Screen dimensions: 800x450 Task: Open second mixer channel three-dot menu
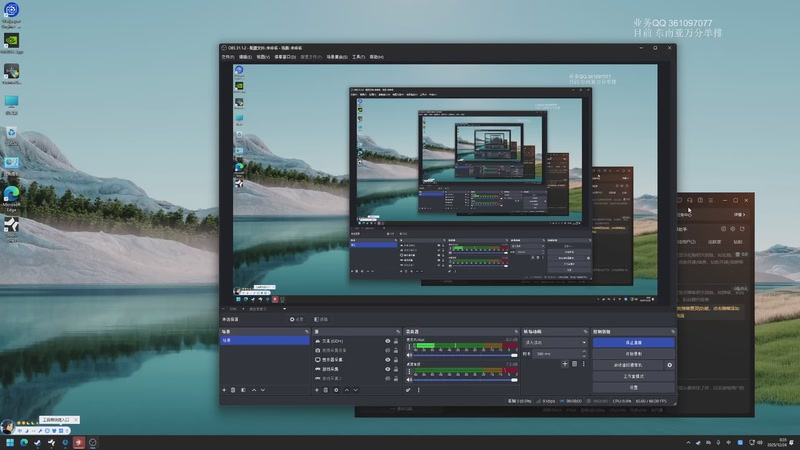409,371
